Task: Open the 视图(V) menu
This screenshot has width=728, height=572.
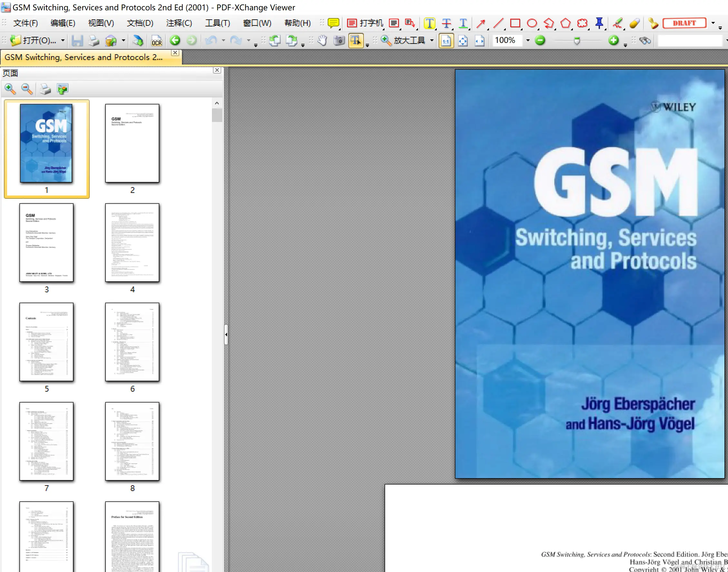Action: point(101,23)
